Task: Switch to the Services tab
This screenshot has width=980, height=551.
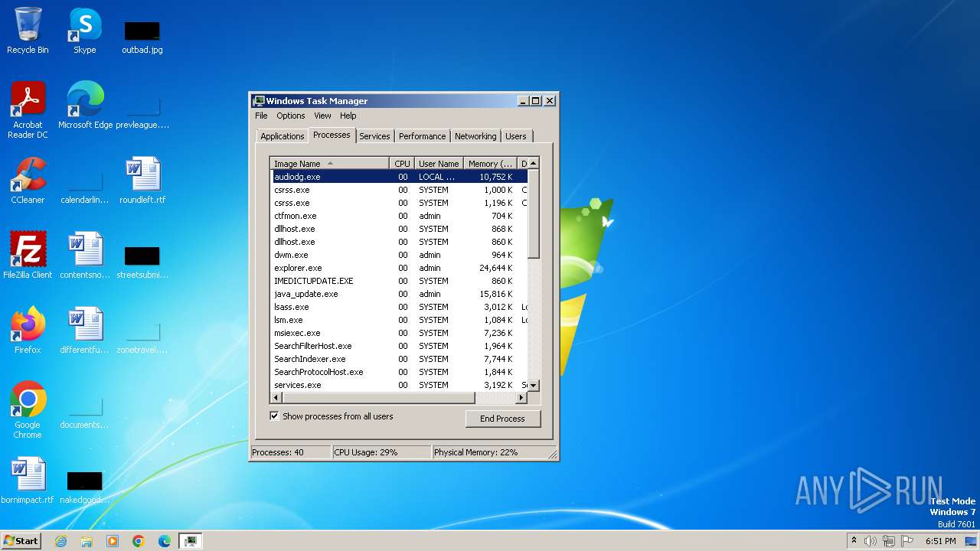Action: pos(374,136)
